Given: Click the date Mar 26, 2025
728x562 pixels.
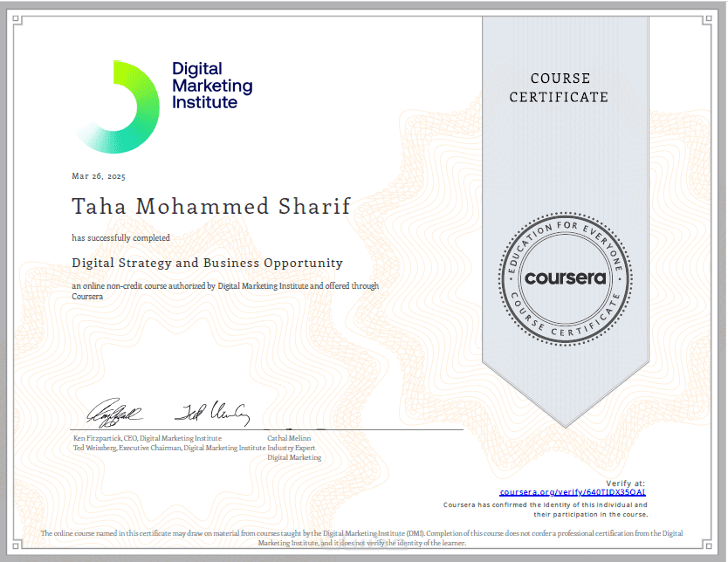Looking at the screenshot, I should click(x=99, y=176).
